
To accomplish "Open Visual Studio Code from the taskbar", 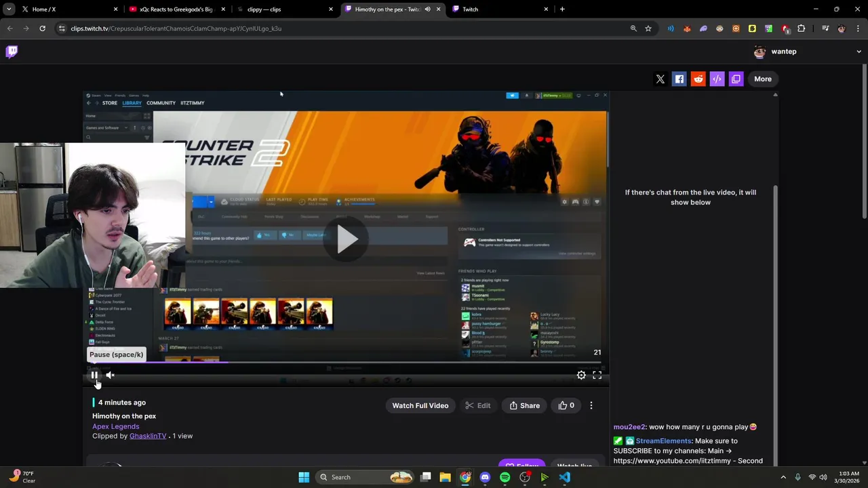I will coord(565,477).
